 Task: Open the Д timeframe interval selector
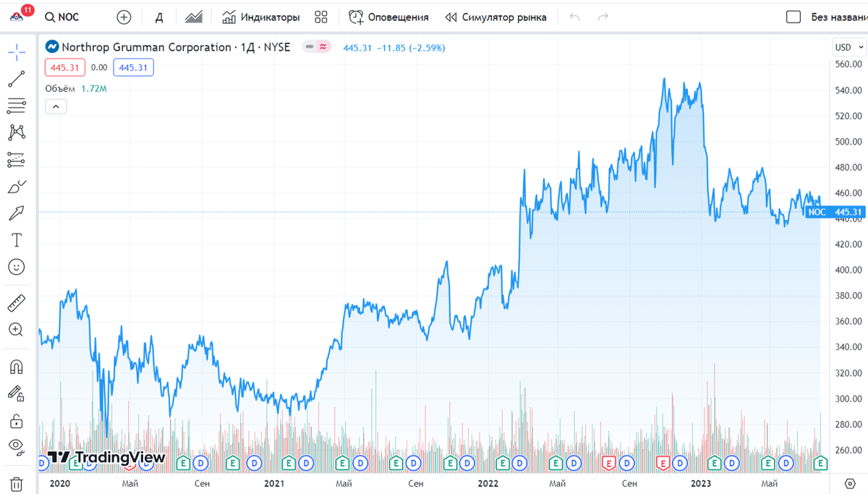point(159,17)
